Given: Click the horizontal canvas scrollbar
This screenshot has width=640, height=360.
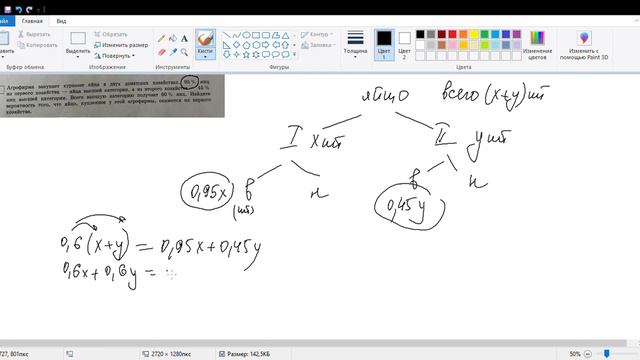Looking at the screenshot, I should (313, 343).
